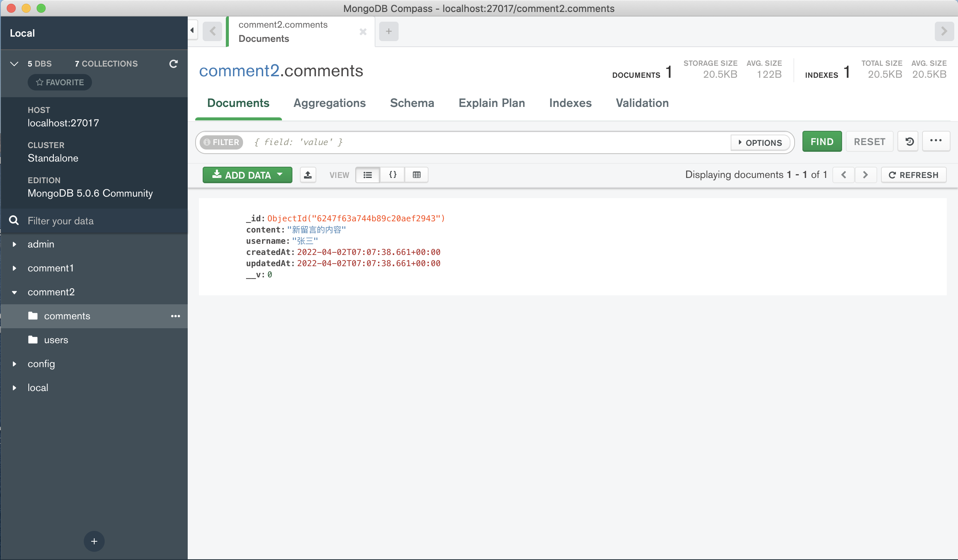Open comments collection three-dots menu
Viewport: 958px width, 560px height.
(x=175, y=316)
